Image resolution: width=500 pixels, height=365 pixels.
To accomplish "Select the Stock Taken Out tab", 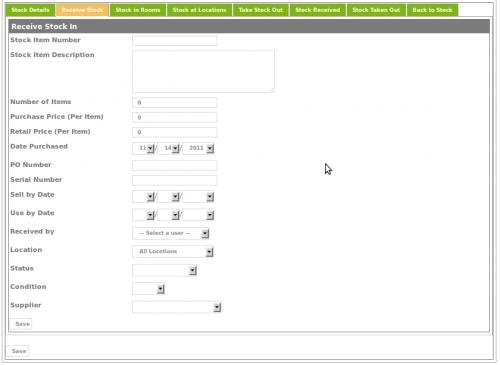I will pos(376,10).
